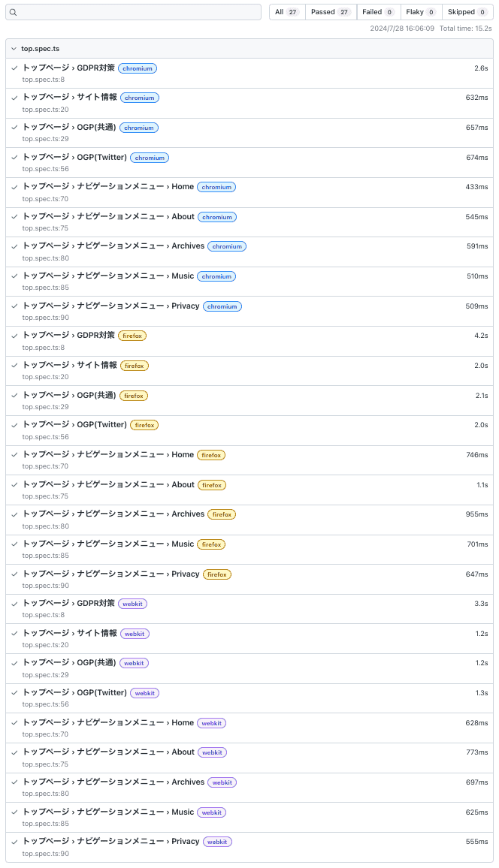Open chromium OGP(Twitter) test link

point(74,157)
